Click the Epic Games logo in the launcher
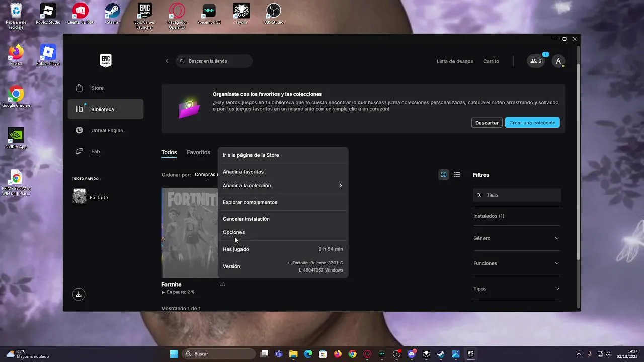Image resolution: width=644 pixels, height=362 pixels. click(106, 60)
